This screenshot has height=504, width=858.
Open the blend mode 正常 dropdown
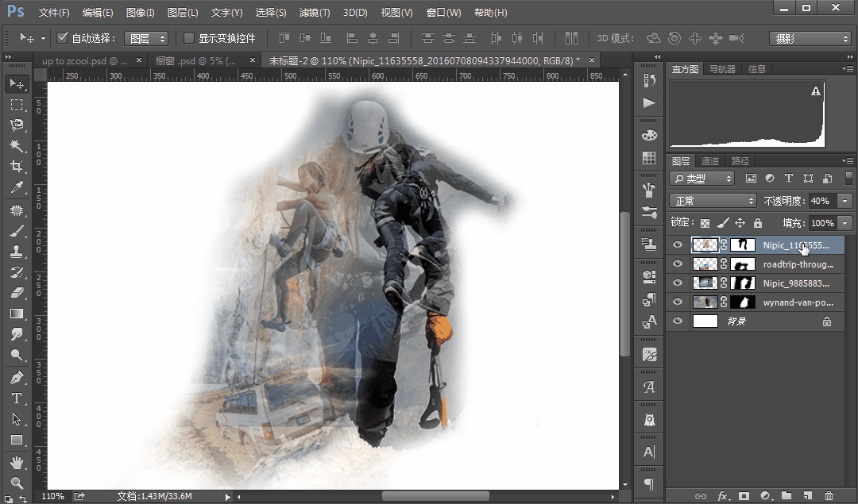coord(713,201)
